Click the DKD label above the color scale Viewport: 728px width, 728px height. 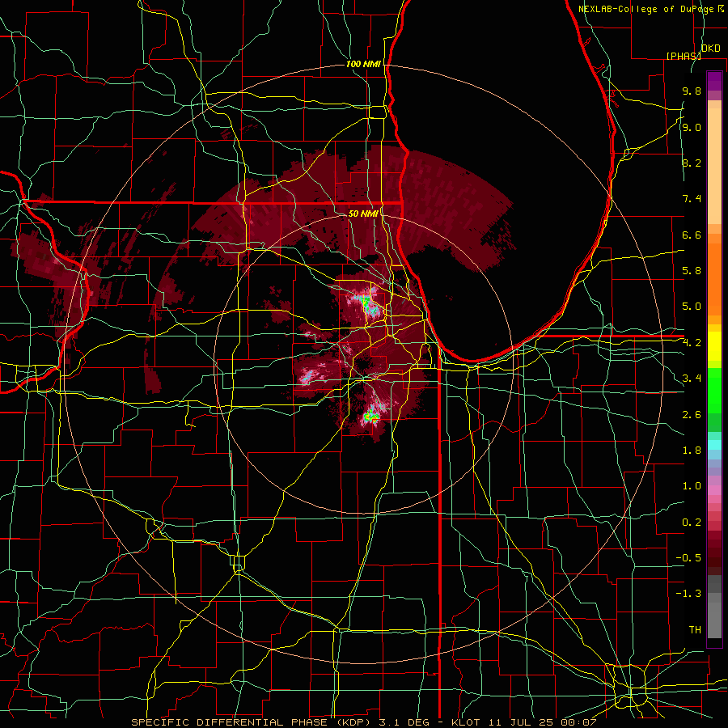(x=710, y=49)
